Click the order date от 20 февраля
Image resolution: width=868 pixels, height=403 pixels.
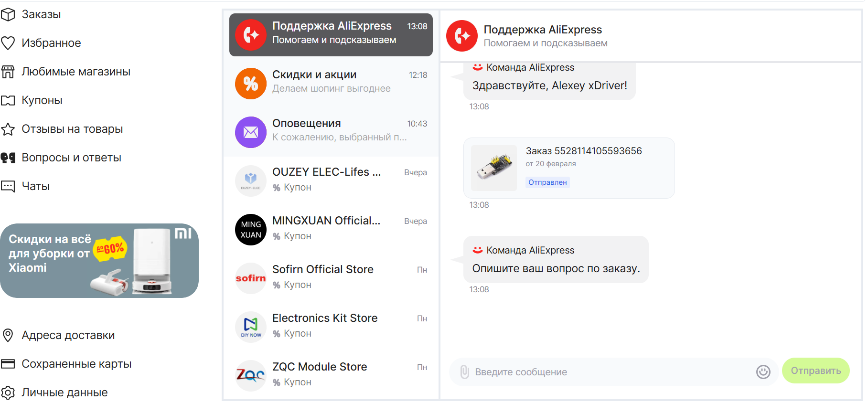(x=551, y=164)
